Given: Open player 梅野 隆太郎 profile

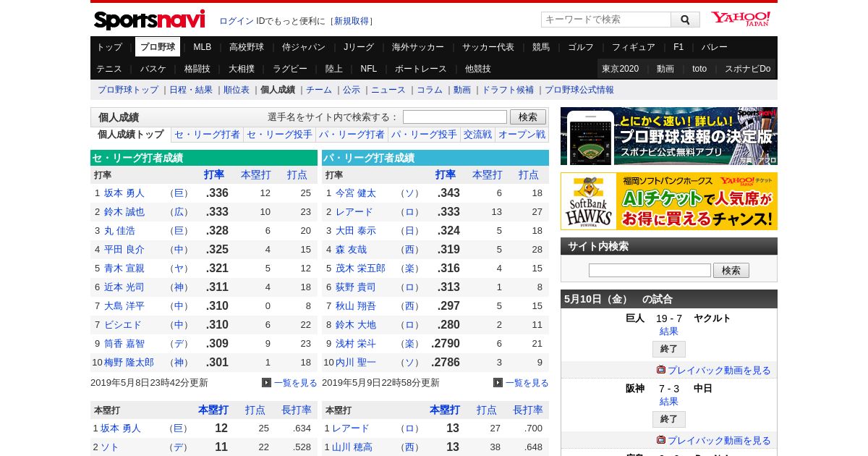Looking at the screenshot, I should coord(129,363).
